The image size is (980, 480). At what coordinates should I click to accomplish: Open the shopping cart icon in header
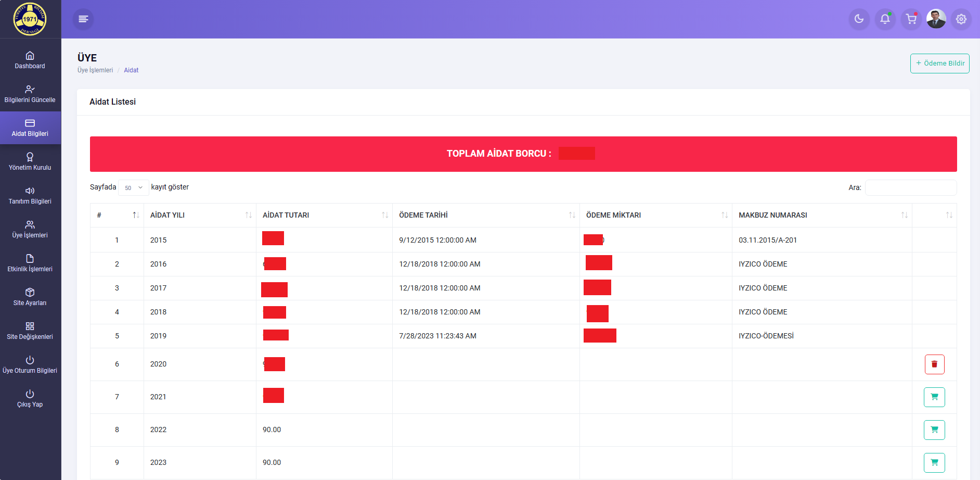pos(911,19)
